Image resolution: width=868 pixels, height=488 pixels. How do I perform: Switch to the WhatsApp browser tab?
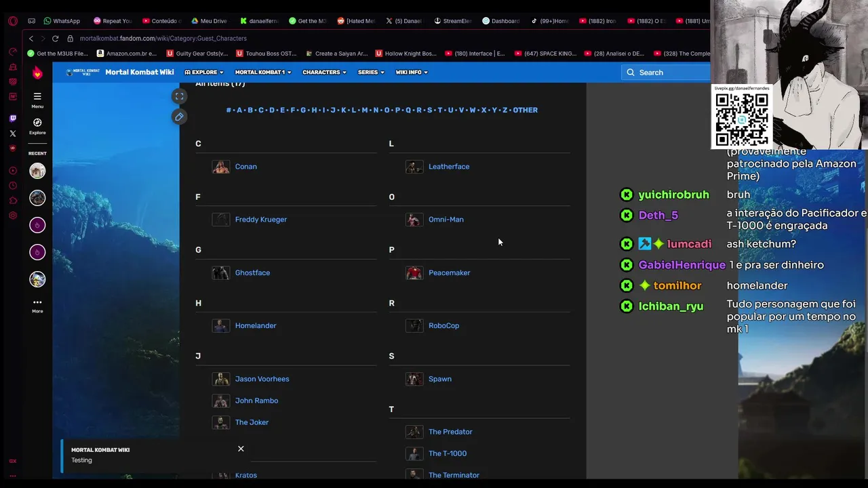(62, 21)
